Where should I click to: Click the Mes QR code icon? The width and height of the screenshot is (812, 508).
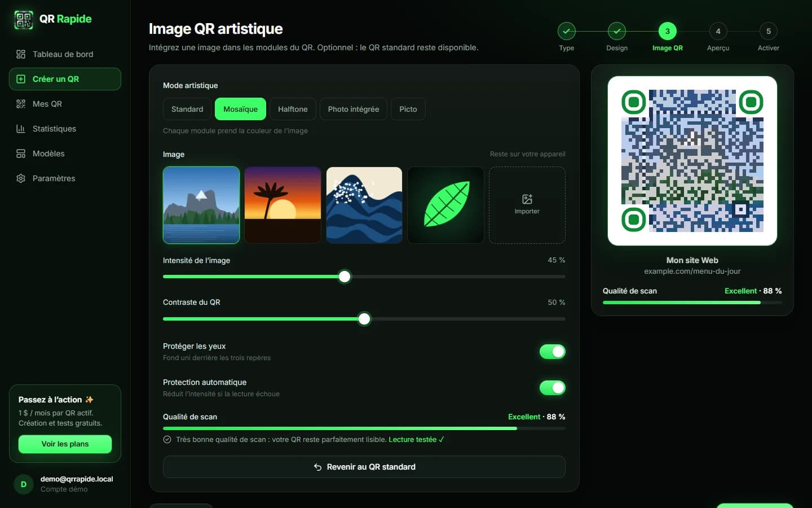(x=21, y=104)
